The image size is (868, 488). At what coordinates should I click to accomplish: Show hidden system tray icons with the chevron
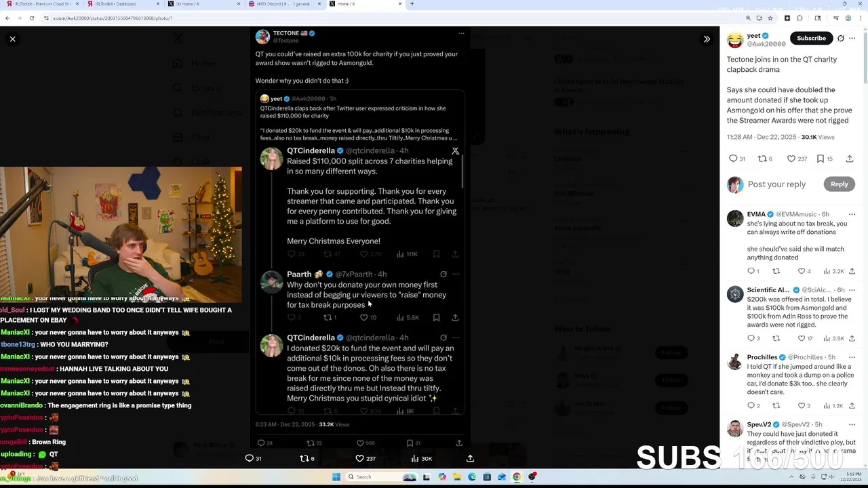791,477
